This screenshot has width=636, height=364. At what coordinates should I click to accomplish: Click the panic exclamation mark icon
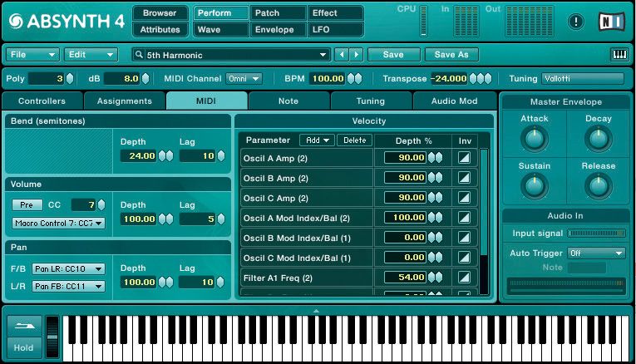[x=576, y=22]
